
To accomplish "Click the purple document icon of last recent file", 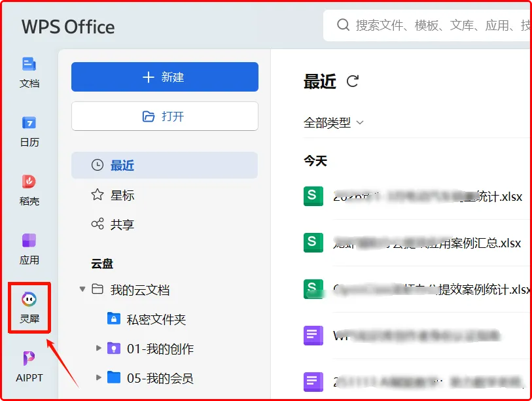I will pyautogui.click(x=313, y=381).
